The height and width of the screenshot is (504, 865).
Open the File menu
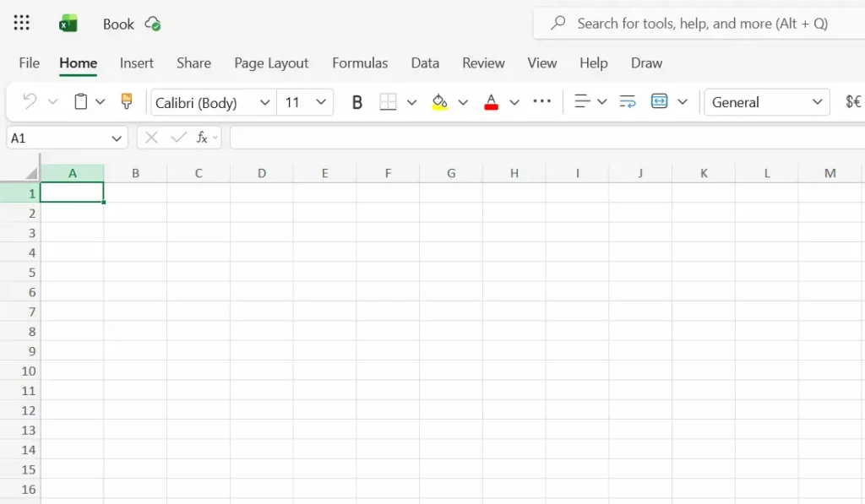click(30, 62)
